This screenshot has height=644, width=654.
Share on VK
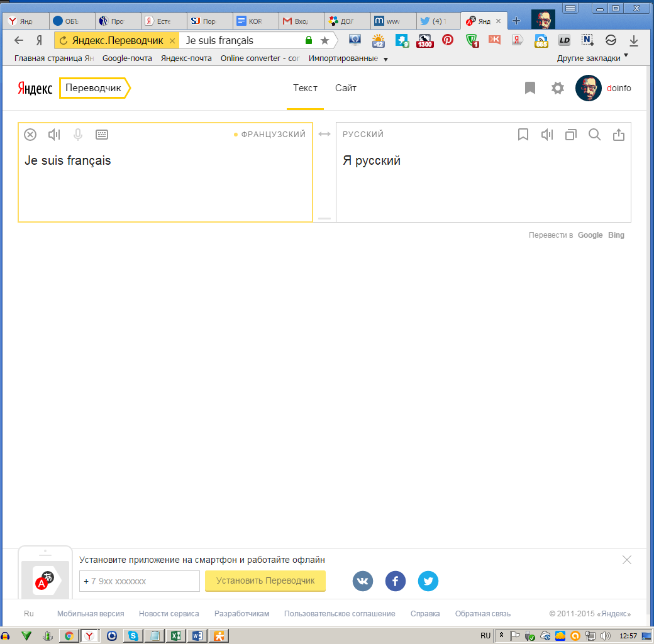click(363, 581)
